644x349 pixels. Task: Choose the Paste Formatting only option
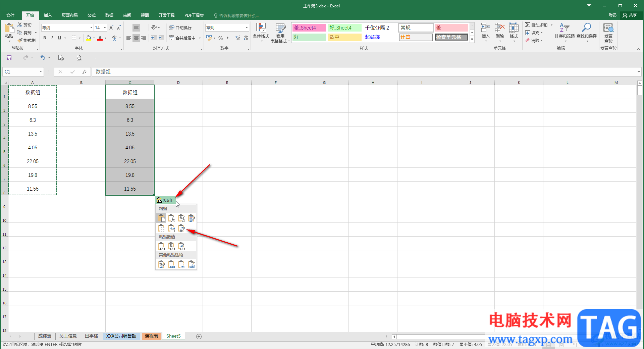click(x=162, y=265)
